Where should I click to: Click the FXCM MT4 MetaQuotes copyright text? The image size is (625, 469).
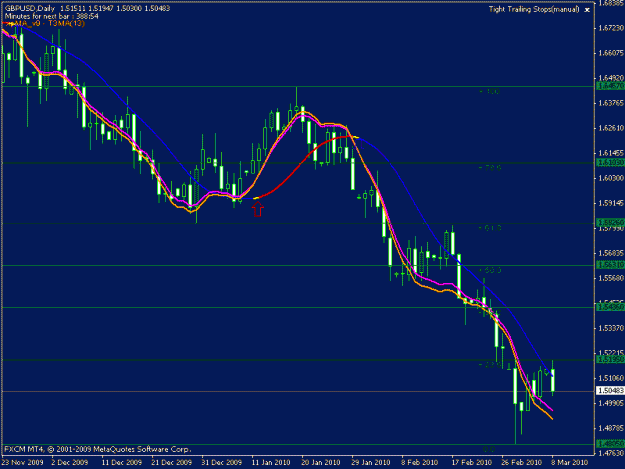tap(98, 449)
